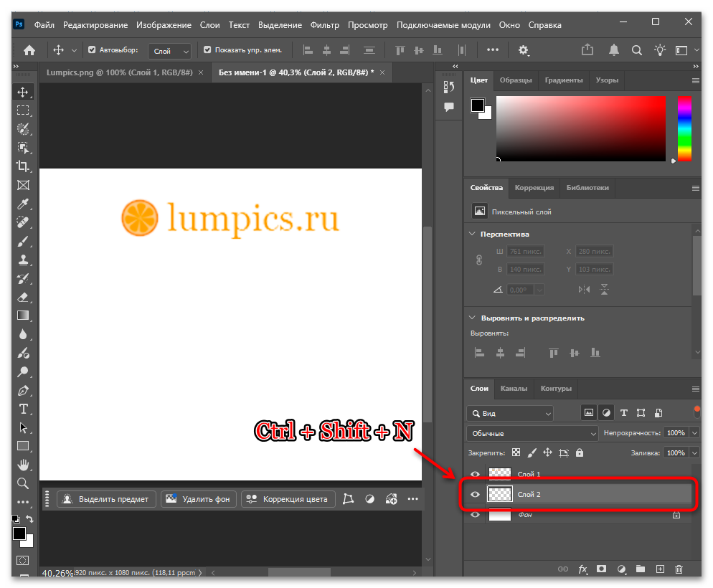Open the Файл menu
Image resolution: width=713 pixels, height=588 pixels.
tap(44, 25)
